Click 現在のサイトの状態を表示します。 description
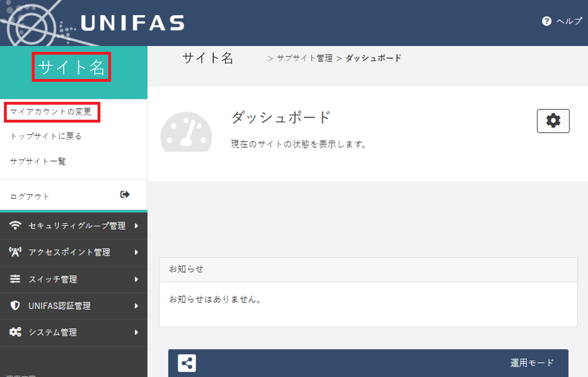The width and height of the screenshot is (588, 377). 299,144
